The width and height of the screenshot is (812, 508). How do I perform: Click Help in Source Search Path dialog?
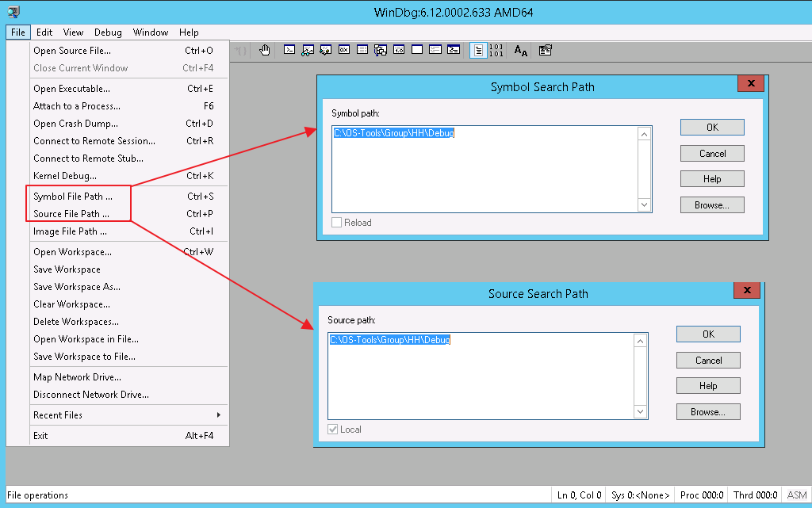coord(708,386)
